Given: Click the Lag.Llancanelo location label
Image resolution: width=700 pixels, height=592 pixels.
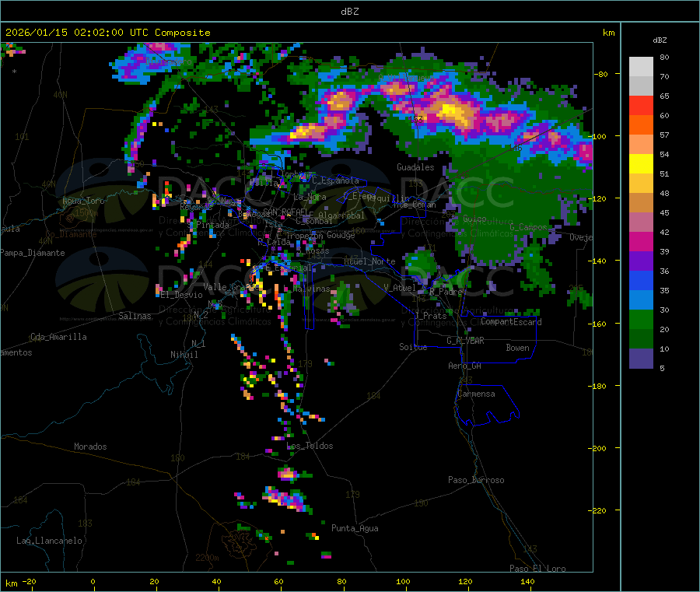Looking at the screenshot, I should coord(49,541).
